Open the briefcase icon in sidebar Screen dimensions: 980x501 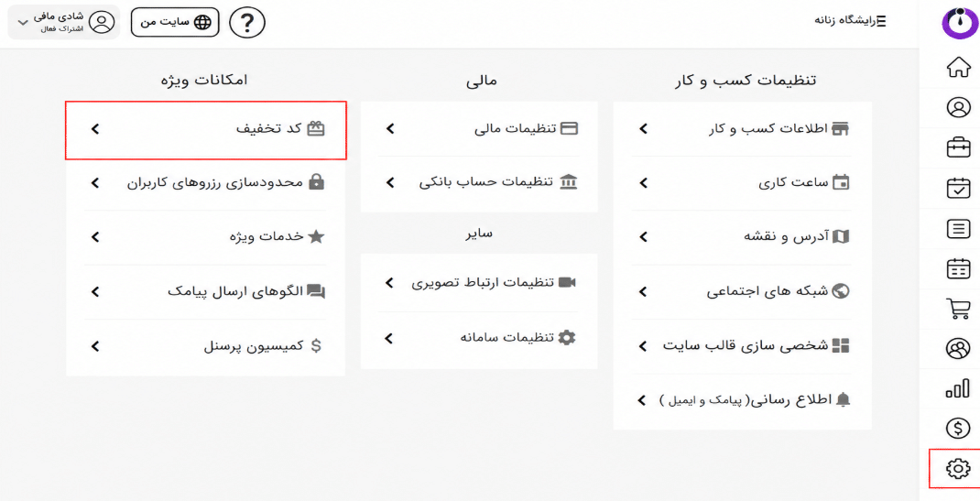(958, 148)
